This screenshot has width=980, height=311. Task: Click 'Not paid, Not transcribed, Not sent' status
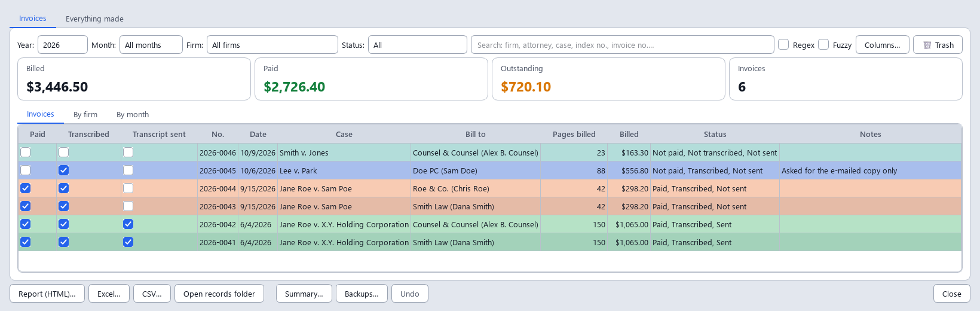[715, 153]
